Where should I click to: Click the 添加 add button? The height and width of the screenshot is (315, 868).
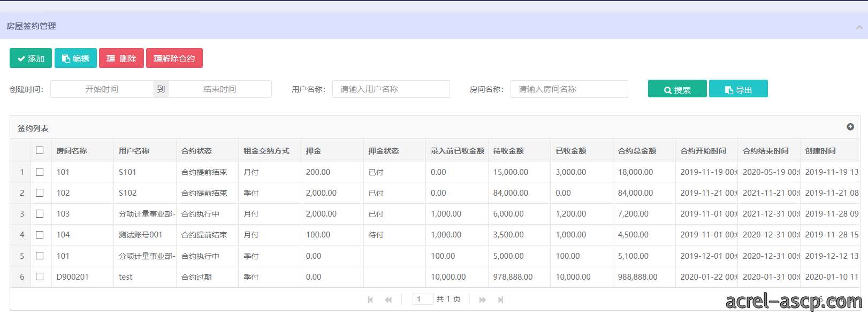(x=31, y=58)
